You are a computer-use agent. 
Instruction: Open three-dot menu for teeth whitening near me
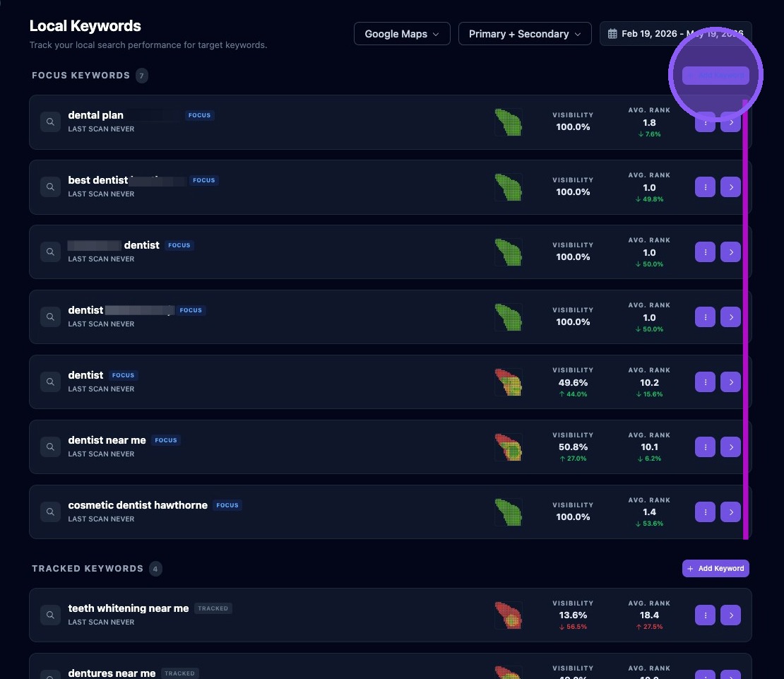tap(705, 615)
